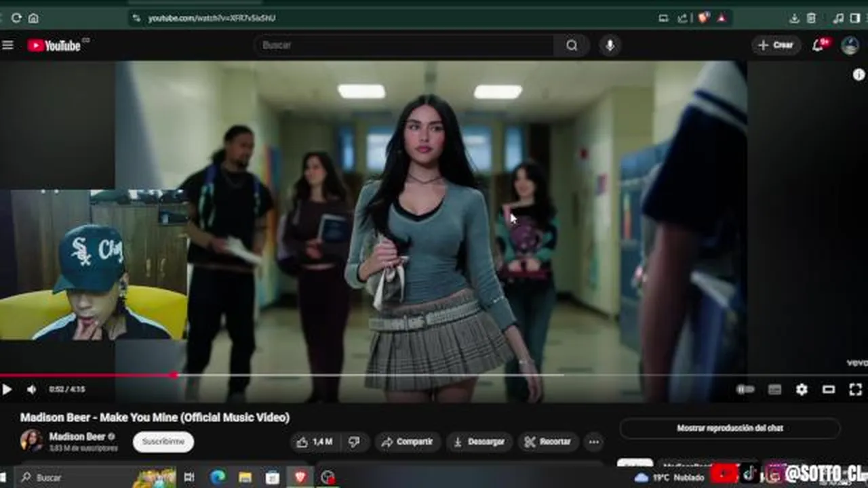Reload the page with the browser refresh icon
868x488 pixels.
(16, 18)
